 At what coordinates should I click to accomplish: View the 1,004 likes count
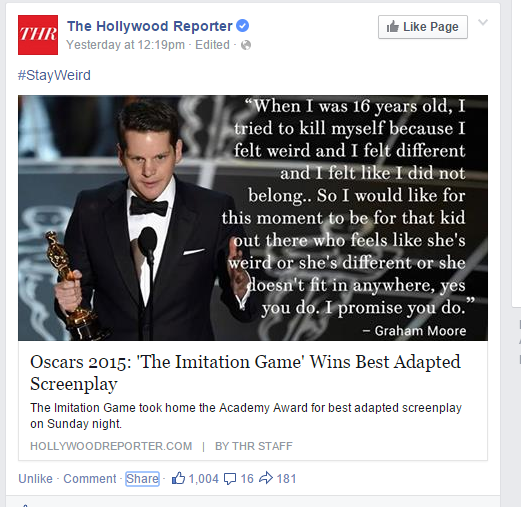point(204,479)
